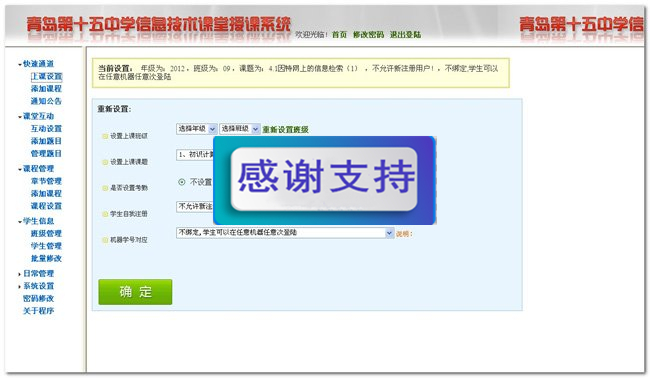Go to 首页 in the header
Image resolution: width=650 pixels, height=378 pixels.
[339, 35]
